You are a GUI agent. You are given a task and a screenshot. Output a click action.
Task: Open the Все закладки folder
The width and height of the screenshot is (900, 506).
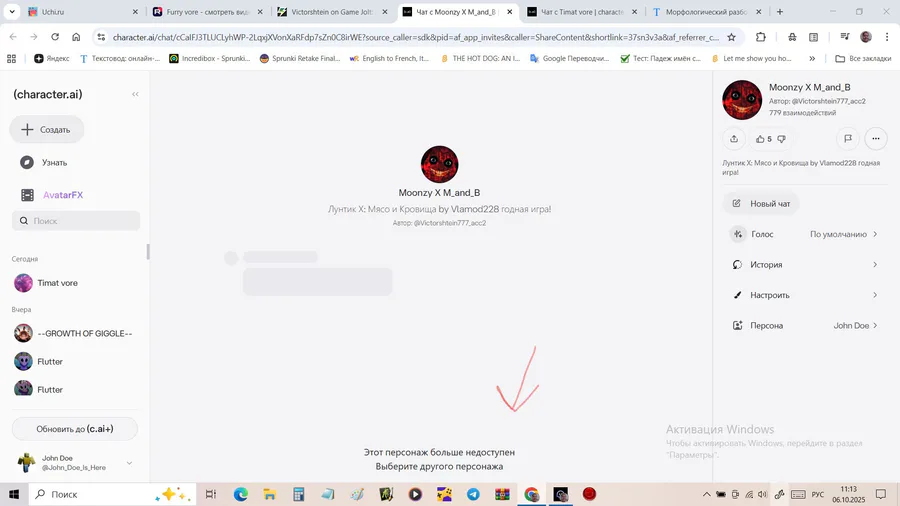[863, 58]
